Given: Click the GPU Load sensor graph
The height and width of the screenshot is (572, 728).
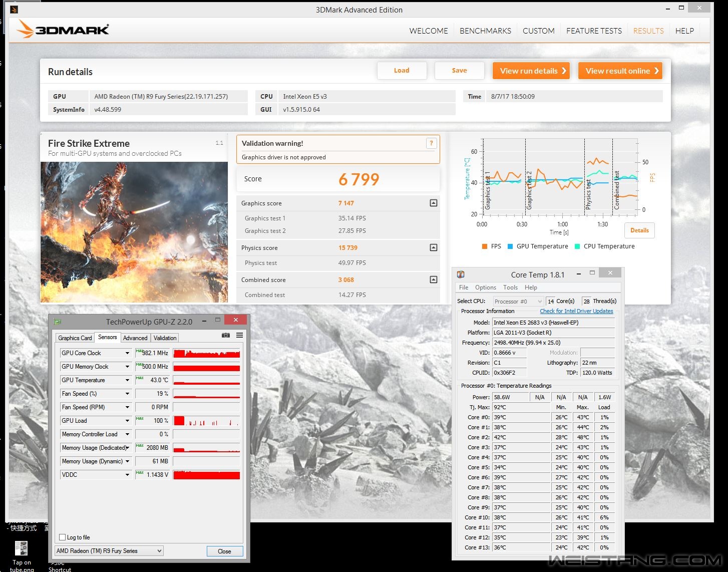Looking at the screenshot, I should (x=206, y=421).
